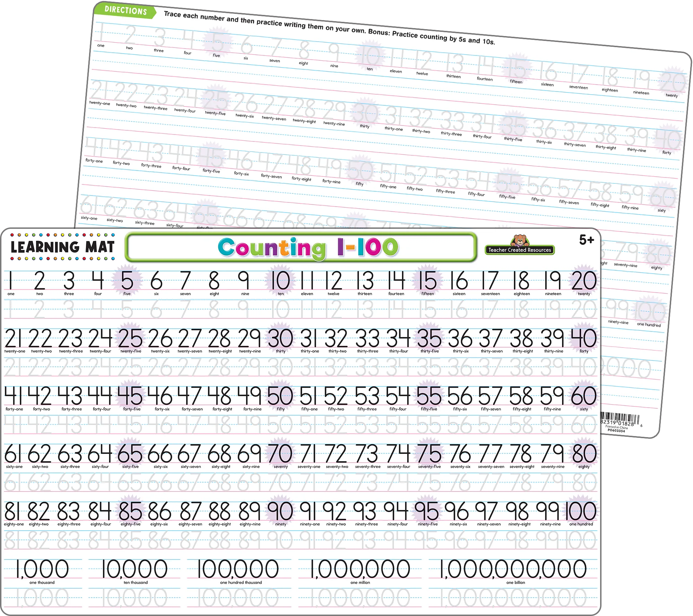Click the bold black 85 on front mat
693x616 pixels.
click(130, 511)
